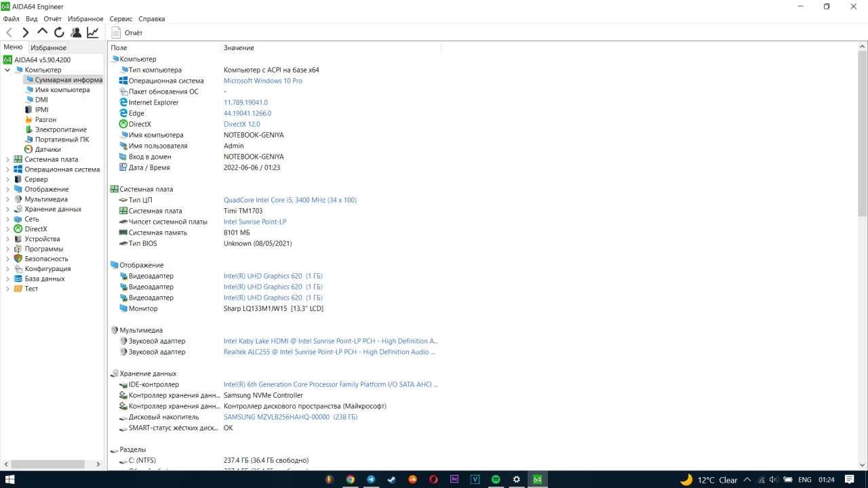
Task: Switch to the Избранное sidebar tab
Action: click(x=48, y=47)
